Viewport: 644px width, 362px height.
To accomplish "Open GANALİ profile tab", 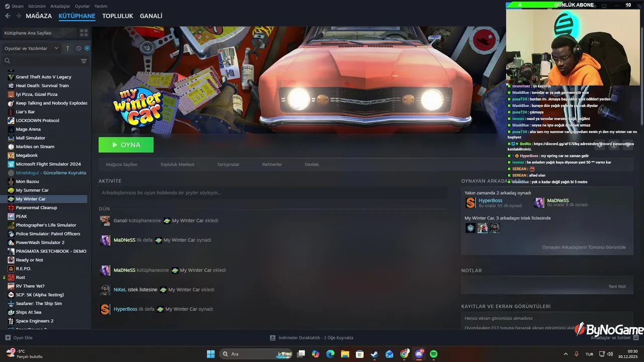I will pos(151,16).
